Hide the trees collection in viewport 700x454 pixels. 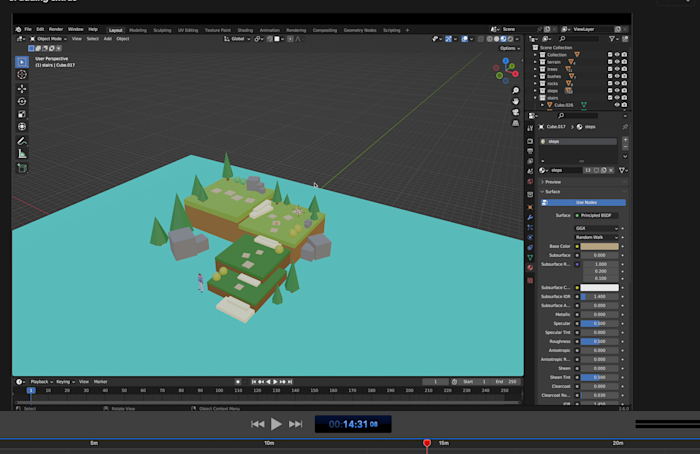tap(616, 69)
